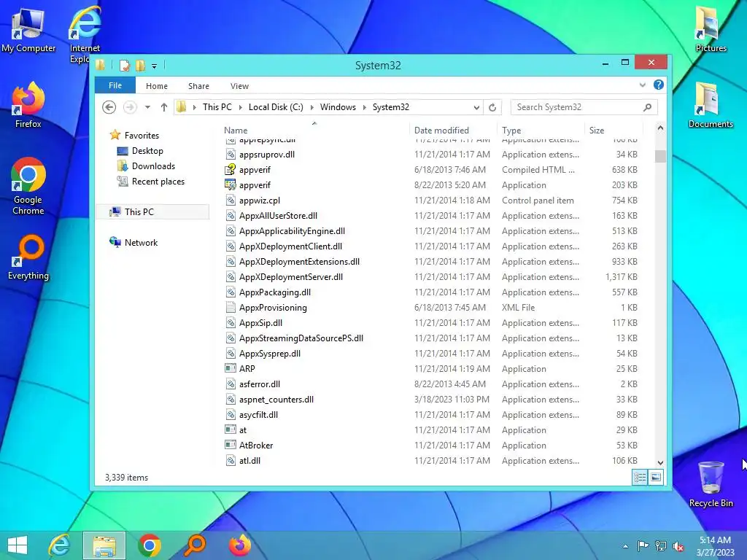747x560 pixels.
Task: Go up one folder level
Action: 164,107
